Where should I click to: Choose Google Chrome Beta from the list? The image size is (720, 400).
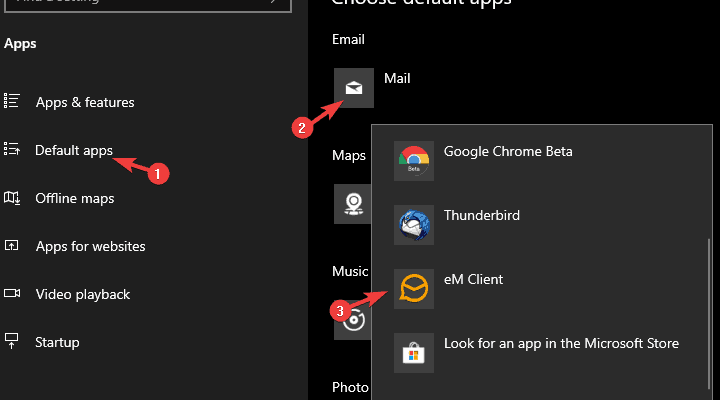(508, 152)
